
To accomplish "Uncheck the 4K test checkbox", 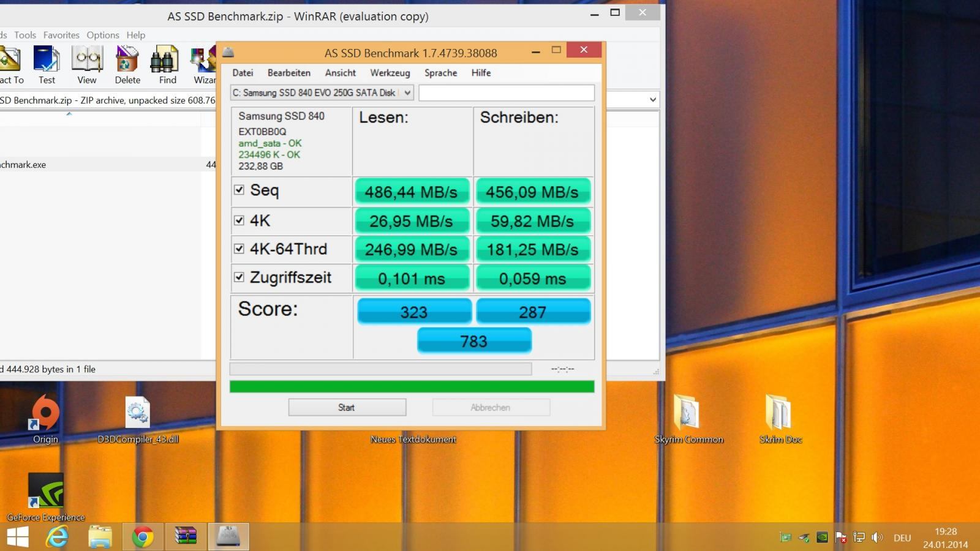I will point(239,220).
